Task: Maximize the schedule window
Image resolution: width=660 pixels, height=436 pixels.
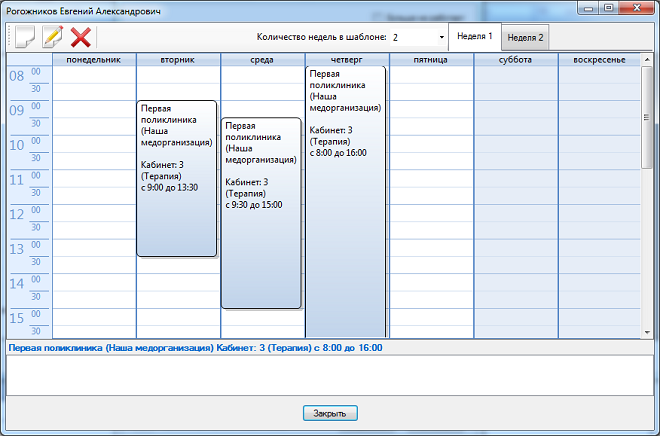Action: click(609, 8)
